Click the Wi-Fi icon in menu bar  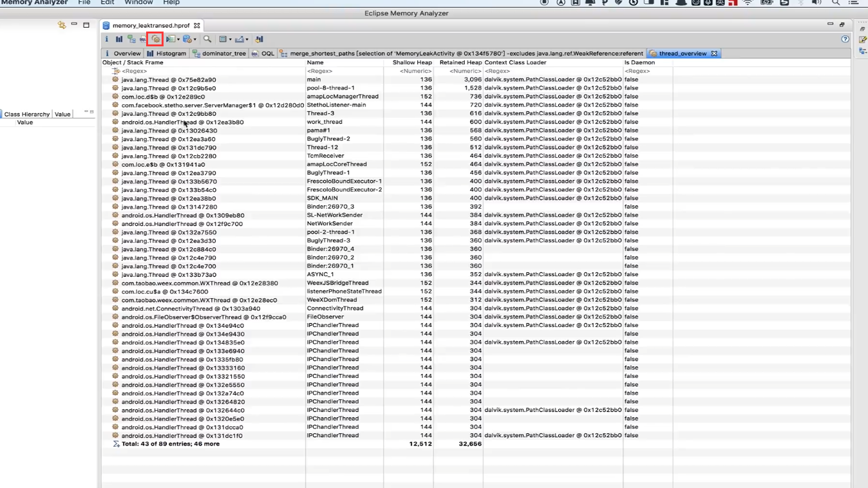point(746,3)
